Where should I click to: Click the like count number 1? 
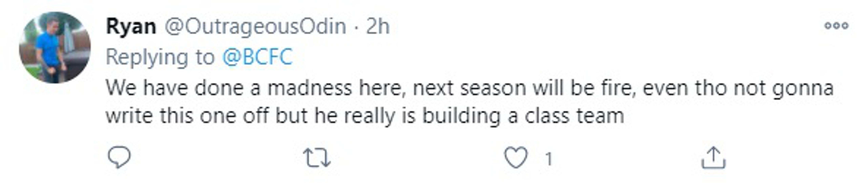pos(549,159)
